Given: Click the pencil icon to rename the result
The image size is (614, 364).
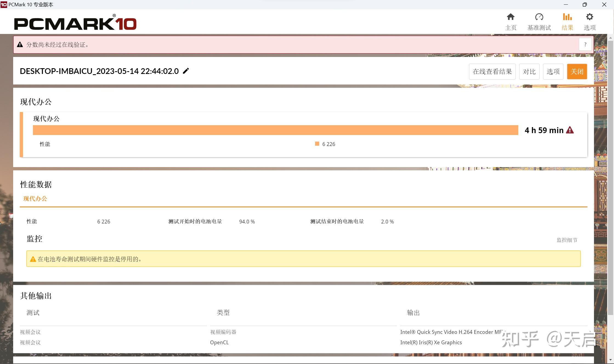Looking at the screenshot, I should pos(186,71).
